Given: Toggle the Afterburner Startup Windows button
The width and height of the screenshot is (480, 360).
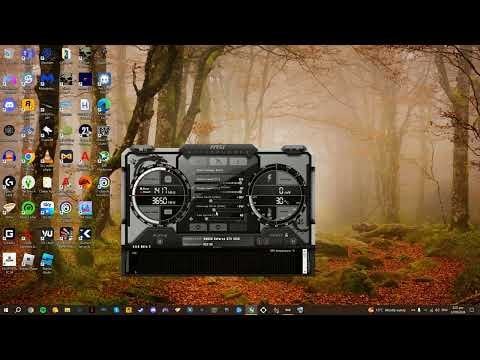Looking at the screenshot, I should (160, 242).
